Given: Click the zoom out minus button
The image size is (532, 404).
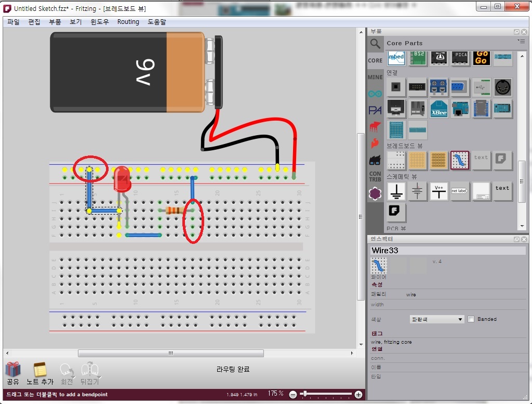Looking at the screenshot, I should click(293, 395).
